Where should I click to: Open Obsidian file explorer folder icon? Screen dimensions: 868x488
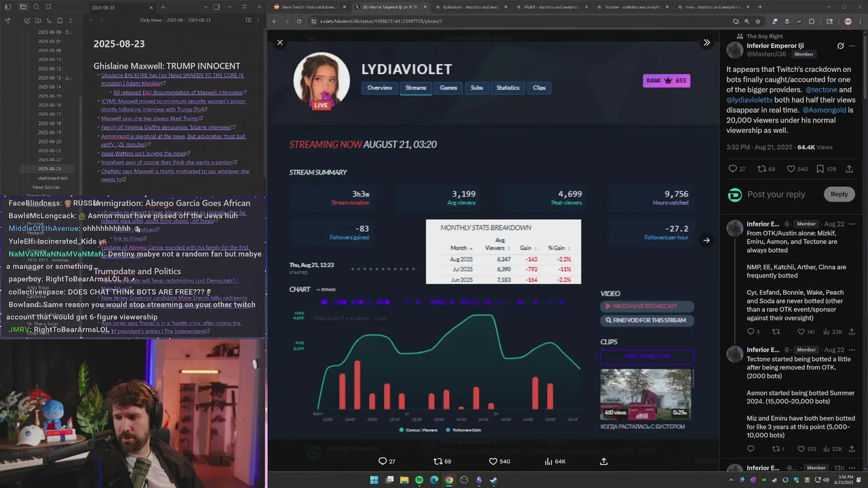coord(23,7)
